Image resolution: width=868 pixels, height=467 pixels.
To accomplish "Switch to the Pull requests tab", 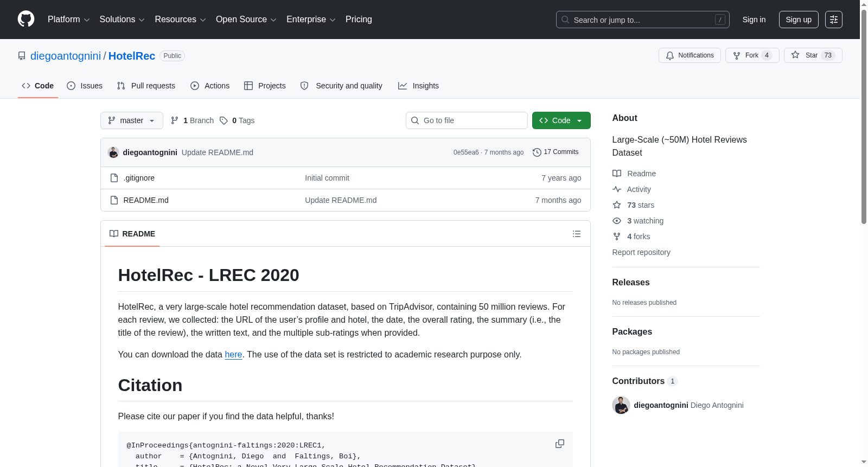I will [x=146, y=86].
